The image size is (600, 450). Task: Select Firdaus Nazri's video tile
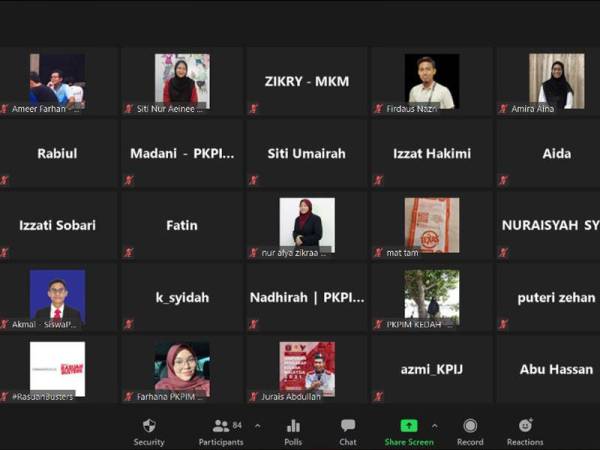(x=431, y=80)
